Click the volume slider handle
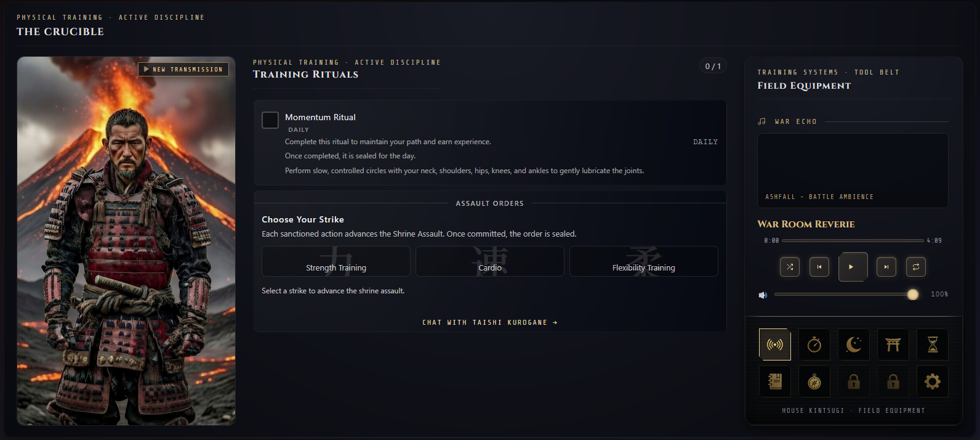Image resolution: width=980 pixels, height=440 pixels. click(x=912, y=295)
